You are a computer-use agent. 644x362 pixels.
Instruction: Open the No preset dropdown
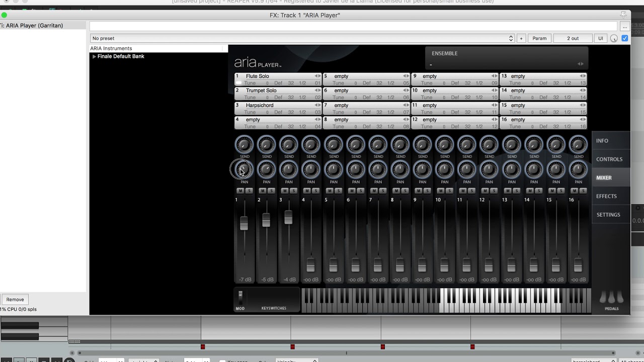(302, 38)
